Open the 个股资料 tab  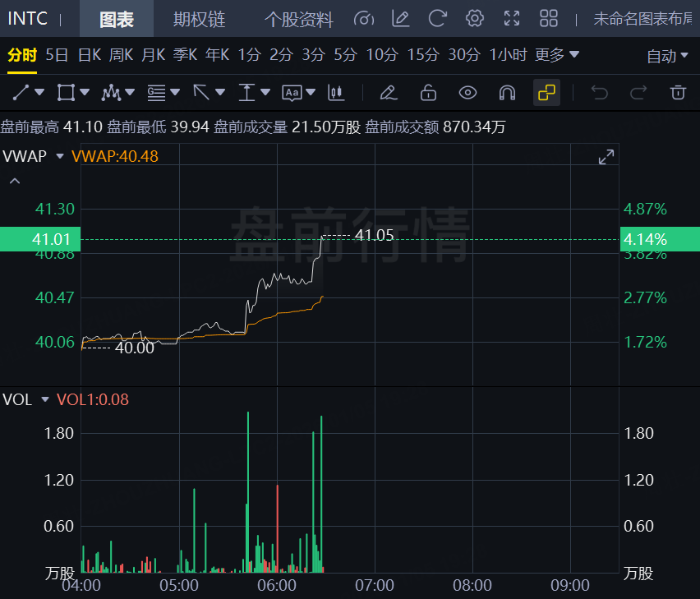point(299,19)
